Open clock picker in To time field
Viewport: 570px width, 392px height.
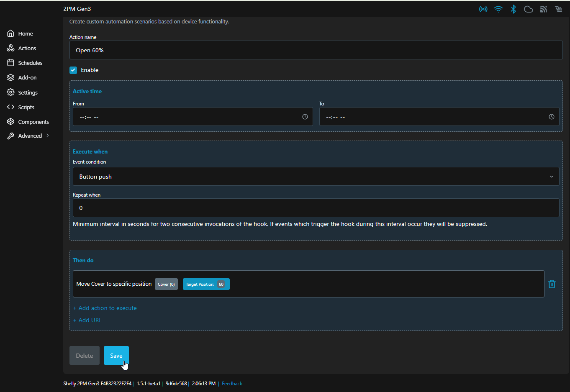[x=551, y=117]
